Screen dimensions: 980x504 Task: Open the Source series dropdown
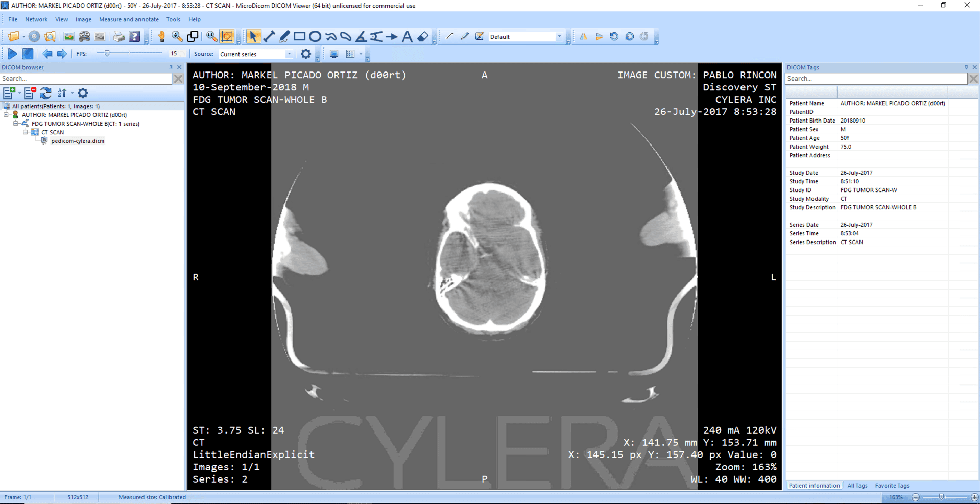click(290, 54)
